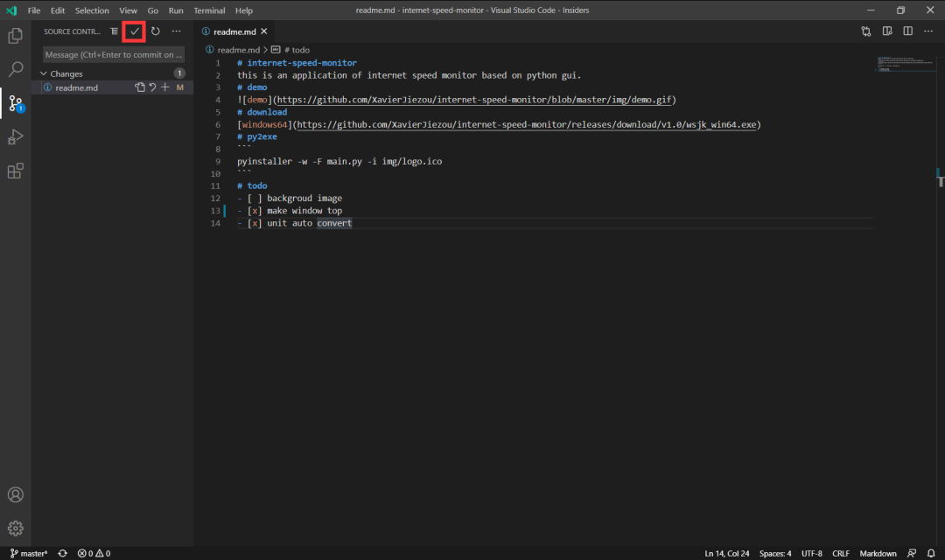Change indentation via 'Spaces: 4'
The image size is (945, 560).
click(x=775, y=553)
